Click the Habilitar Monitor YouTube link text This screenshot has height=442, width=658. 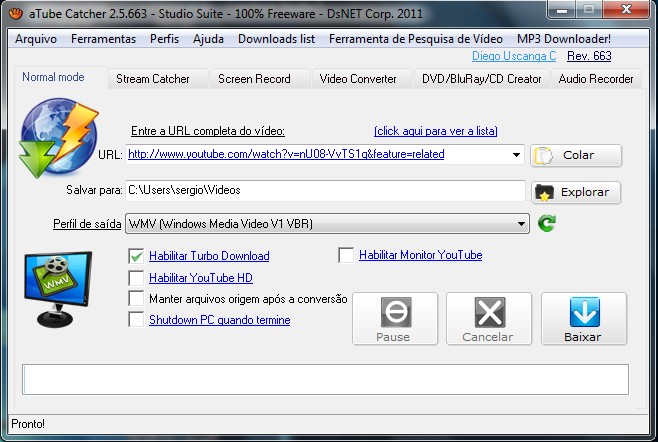point(420,255)
